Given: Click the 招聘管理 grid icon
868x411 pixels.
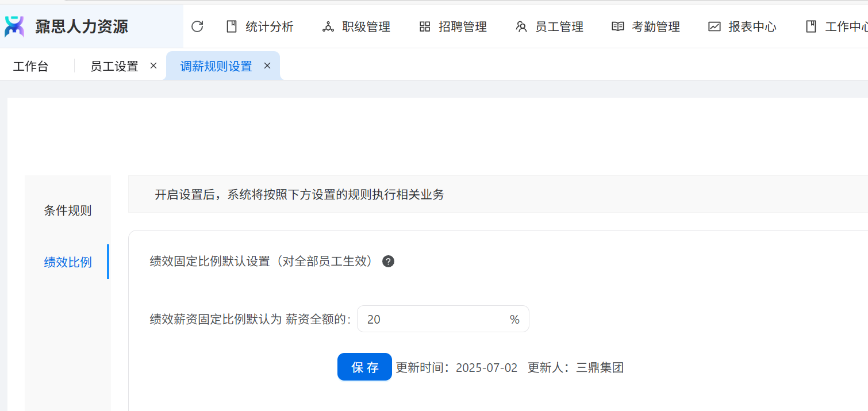Looking at the screenshot, I should point(425,26).
